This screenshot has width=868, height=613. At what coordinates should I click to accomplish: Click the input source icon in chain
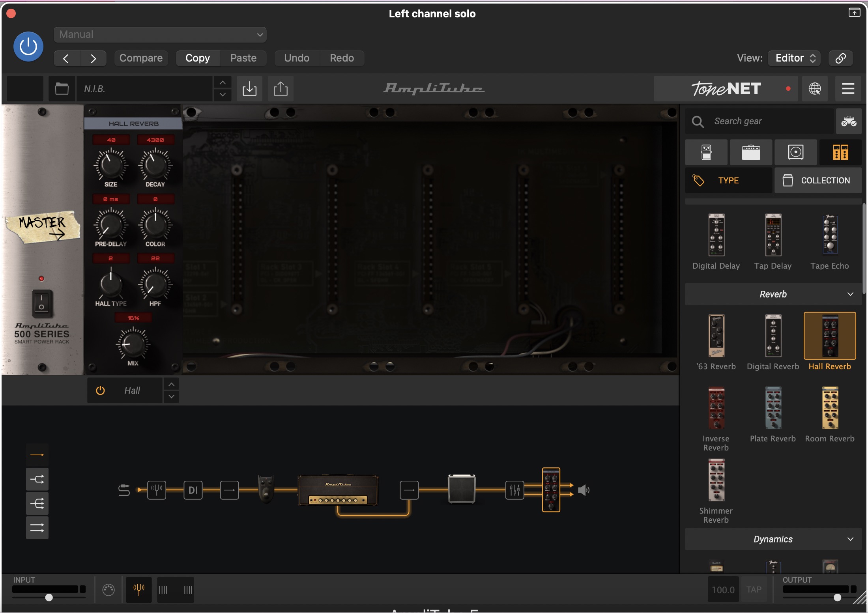(124, 490)
